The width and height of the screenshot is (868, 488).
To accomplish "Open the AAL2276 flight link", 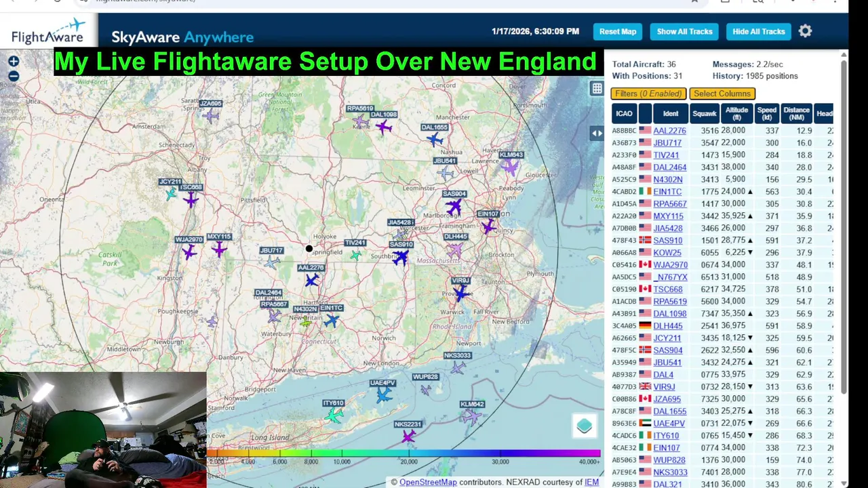I will [x=669, y=131].
